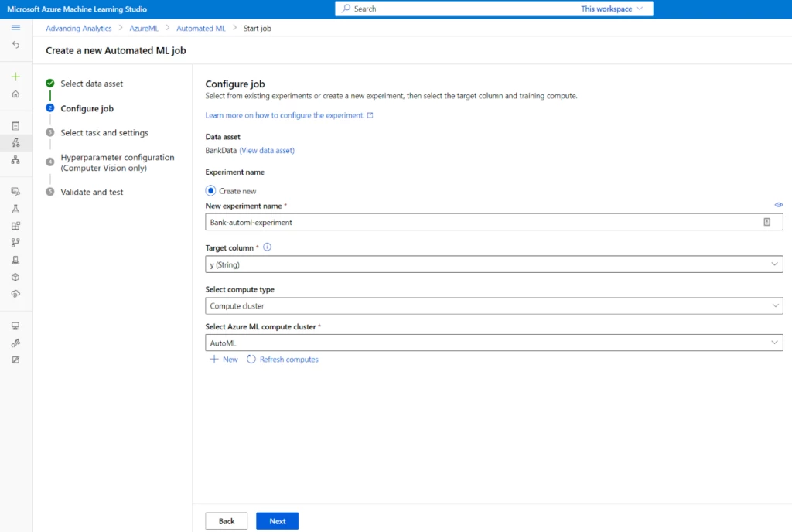Click the green plus Create-new icon

tap(15, 77)
